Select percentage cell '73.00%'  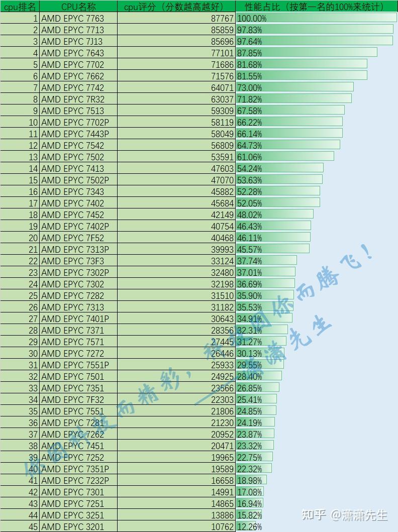point(316,87)
